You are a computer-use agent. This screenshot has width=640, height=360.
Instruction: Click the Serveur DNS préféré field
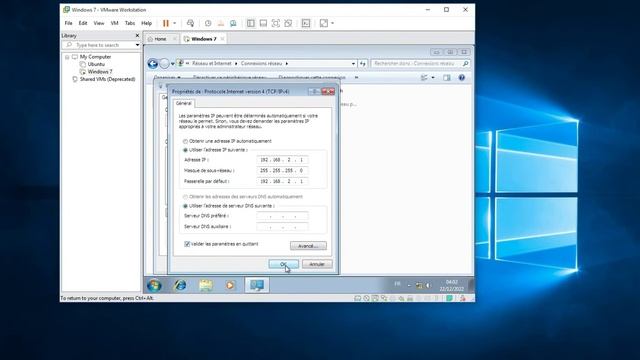(282, 216)
